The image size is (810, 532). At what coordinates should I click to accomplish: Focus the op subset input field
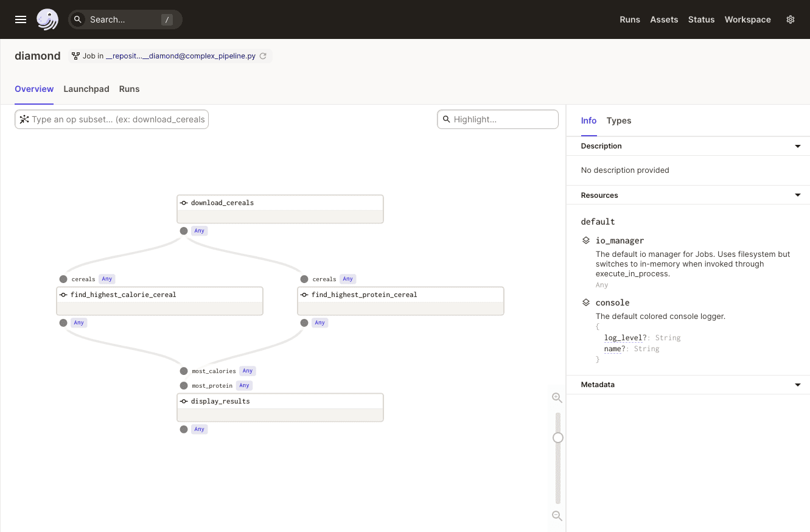click(x=118, y=119)
